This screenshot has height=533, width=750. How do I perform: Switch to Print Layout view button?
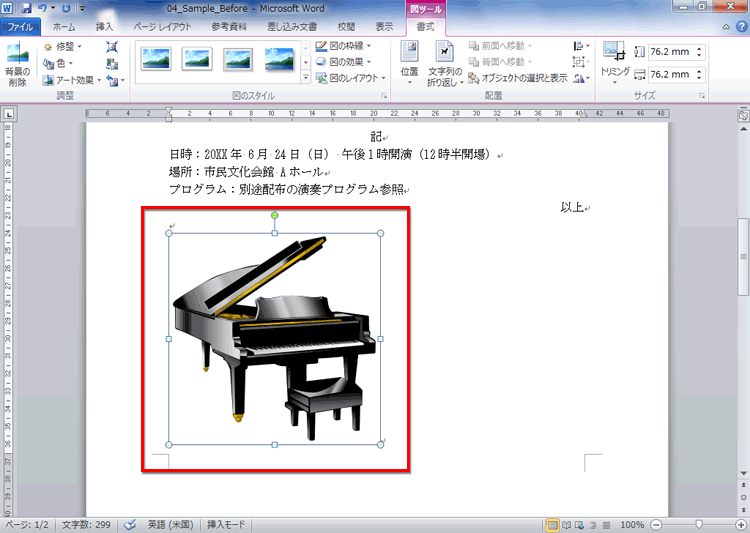point(552,525)
